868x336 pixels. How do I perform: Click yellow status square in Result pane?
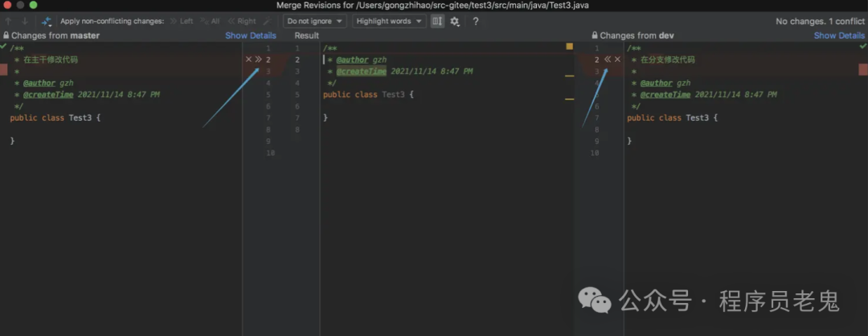(569, 47)
